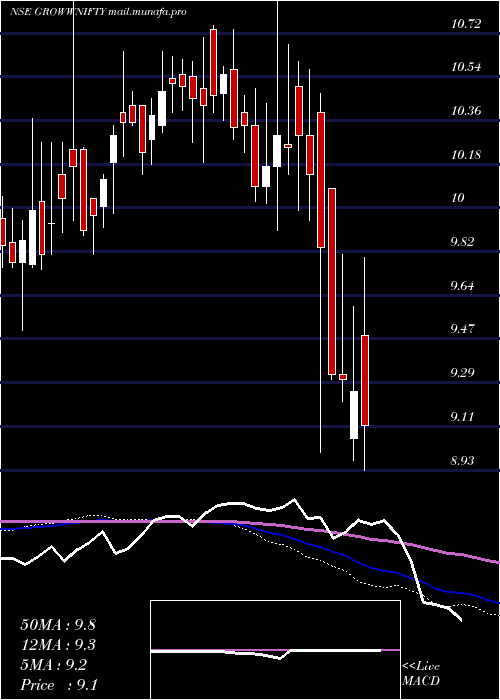Click the tall red candle dropping to 9.29
The width and height of the screenshot is (500, 700).
[x=332, y=282]
